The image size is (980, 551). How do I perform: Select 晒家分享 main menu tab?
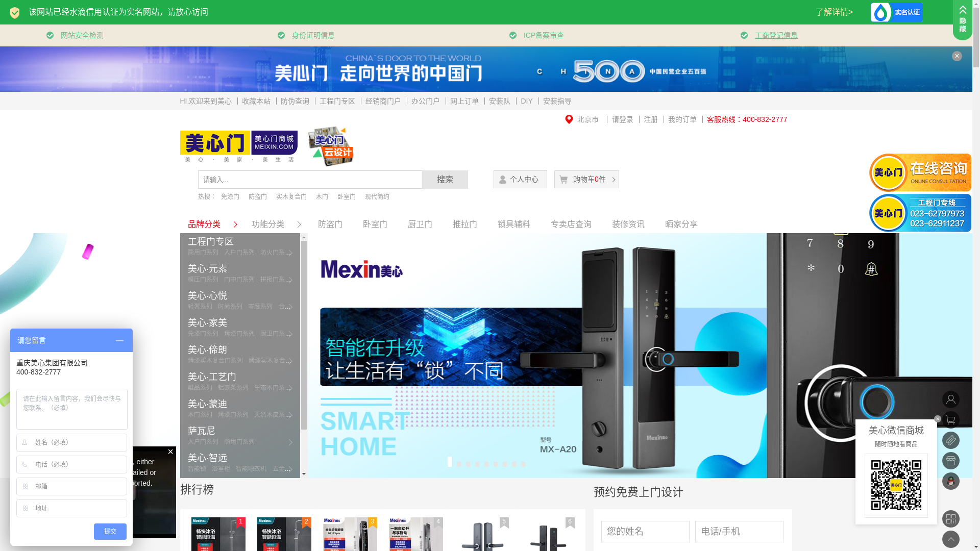pos(681,224)
